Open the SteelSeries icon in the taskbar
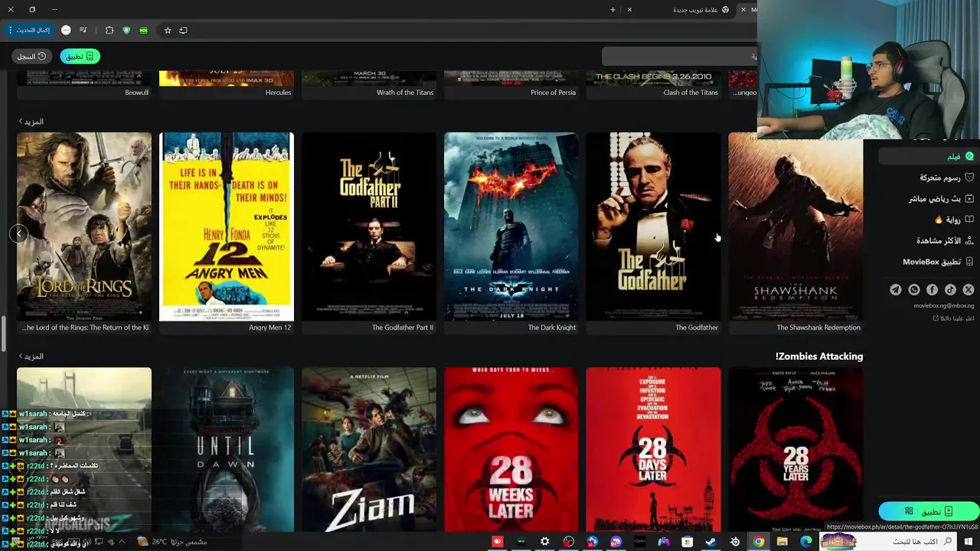The image size is (980, 551). pos(735,542)
